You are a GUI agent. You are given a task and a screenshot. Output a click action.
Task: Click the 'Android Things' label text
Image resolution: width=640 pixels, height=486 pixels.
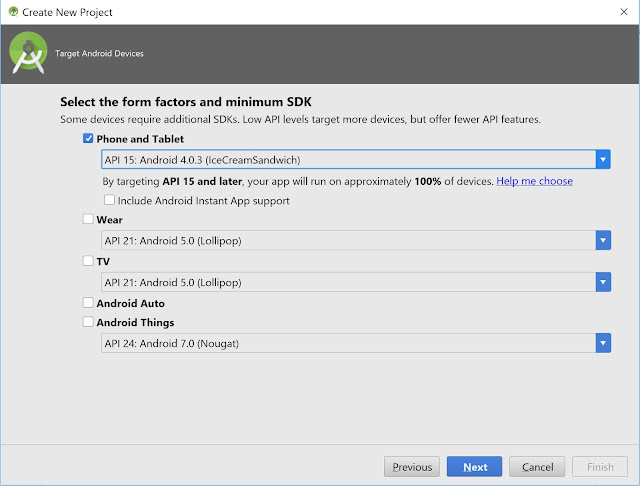(x=135, y=322)
